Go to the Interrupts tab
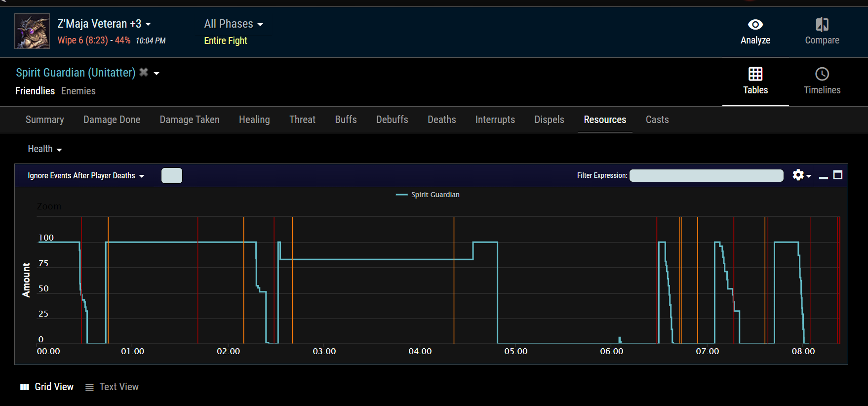The width and height of the screenshot is (868, 406). [x=495, y=120]
